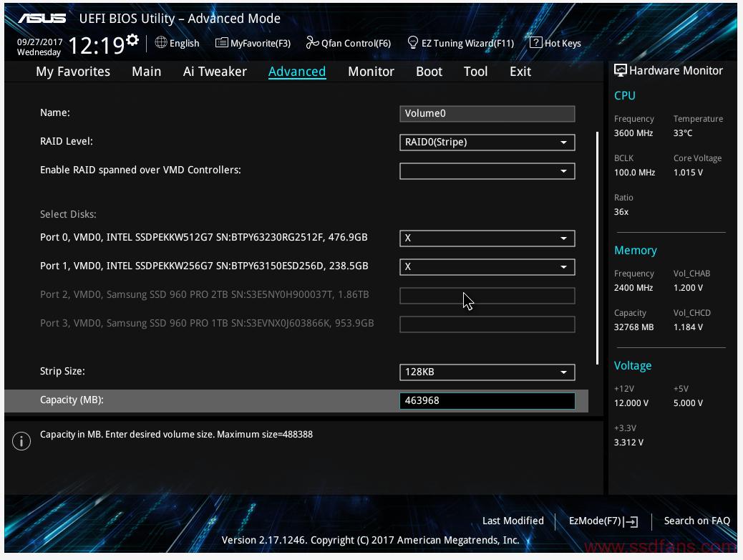Click the RAID Level label

[67, 141]
